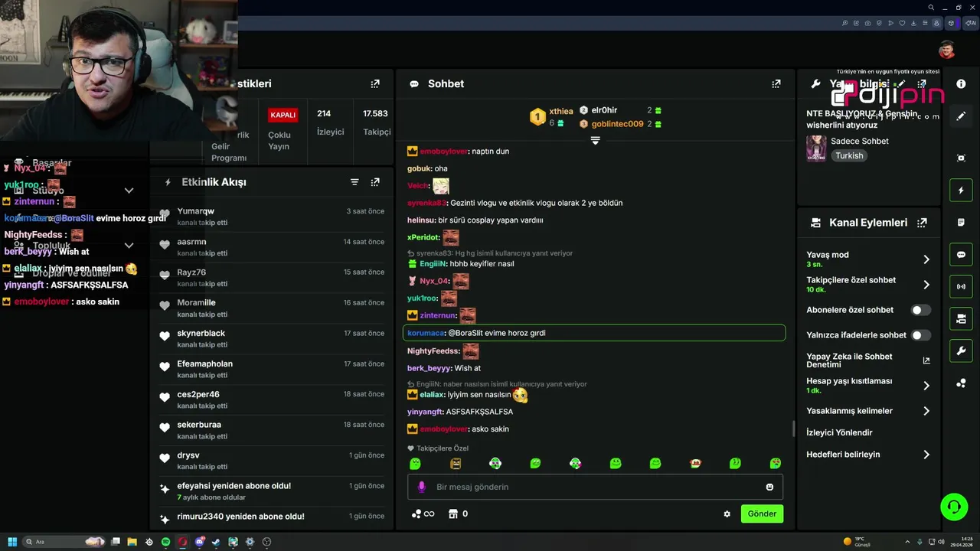This screenshot has height=551, width=980.
Task: Click Gelir Programı stat label
Action: coord(229,152)
